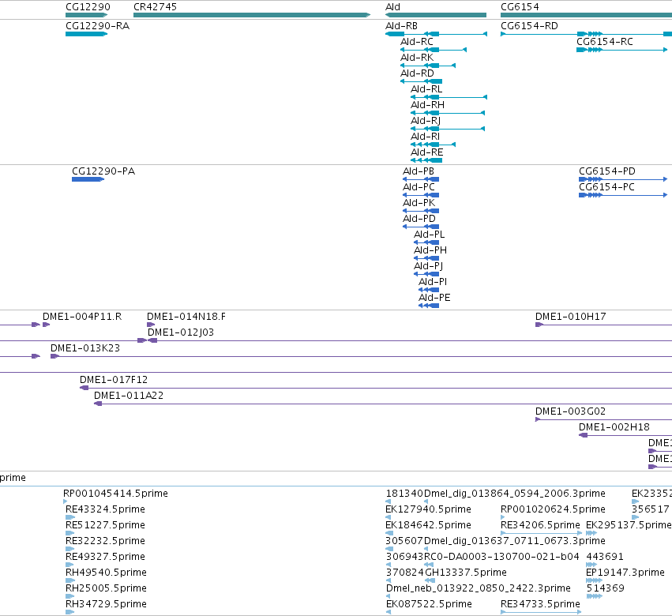Select the RP001020624.5prime EST label
672x616 pixels.
(x=554, y=509)
